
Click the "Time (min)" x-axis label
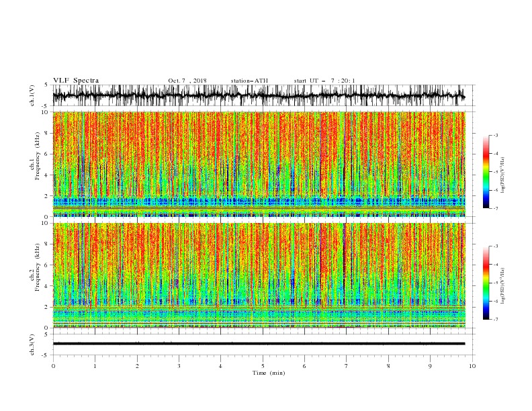[269, 373]
